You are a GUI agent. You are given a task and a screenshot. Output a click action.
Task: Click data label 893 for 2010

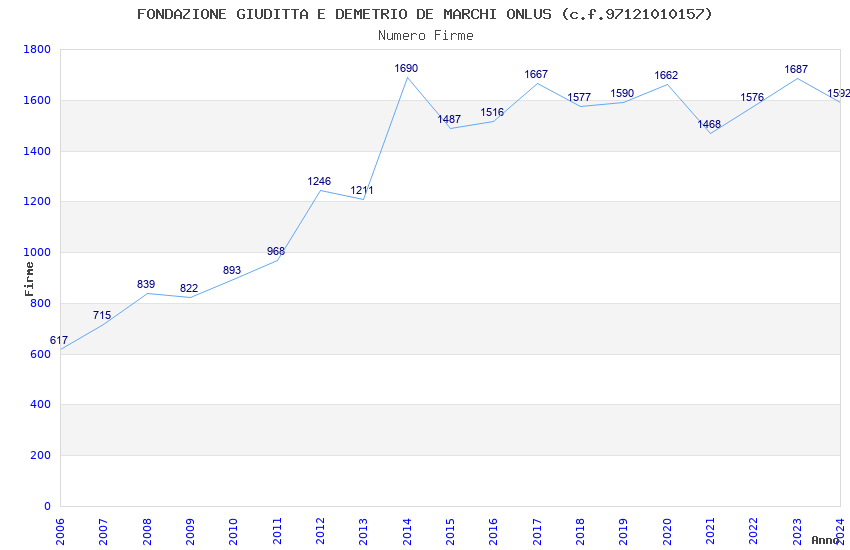coord(232,270)
